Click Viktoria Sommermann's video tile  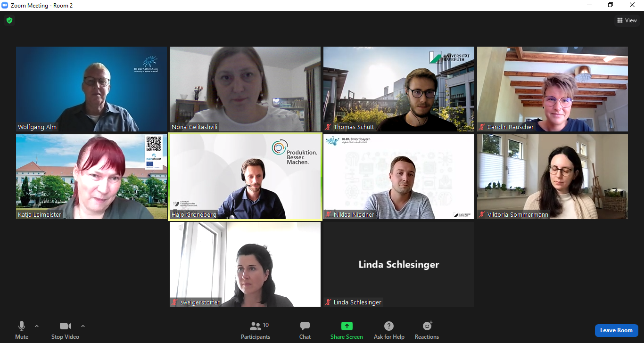pos(553,177)
